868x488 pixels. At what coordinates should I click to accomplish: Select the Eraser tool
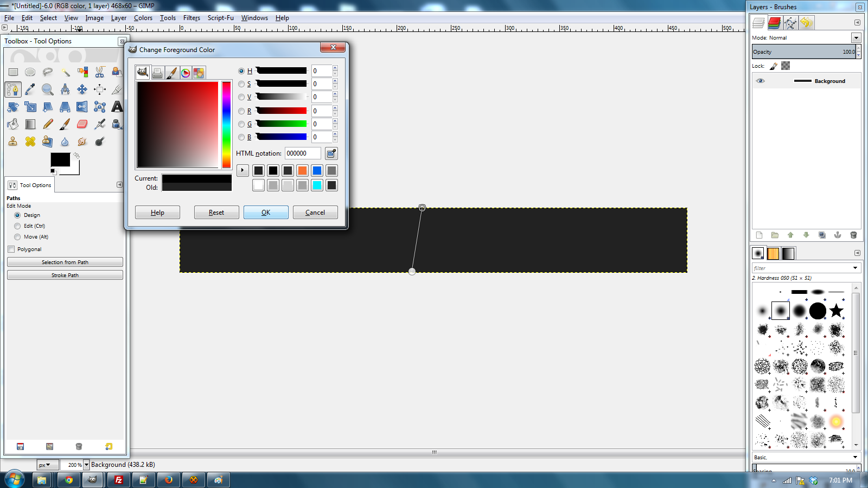(82, 124)
